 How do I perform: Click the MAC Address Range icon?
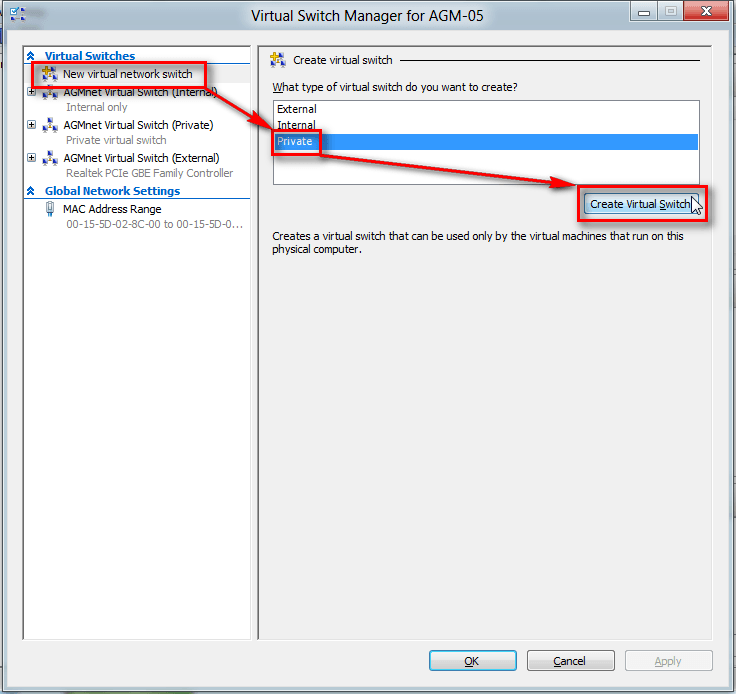click(50, 209)
